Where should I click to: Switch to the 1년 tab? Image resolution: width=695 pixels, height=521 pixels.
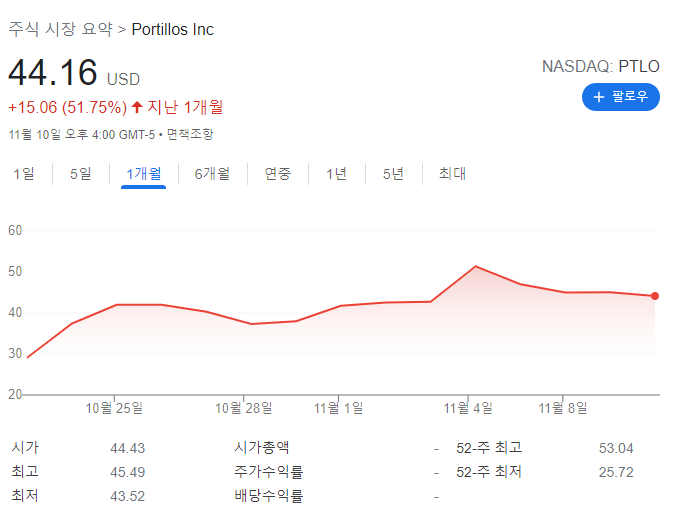point(336,173)
